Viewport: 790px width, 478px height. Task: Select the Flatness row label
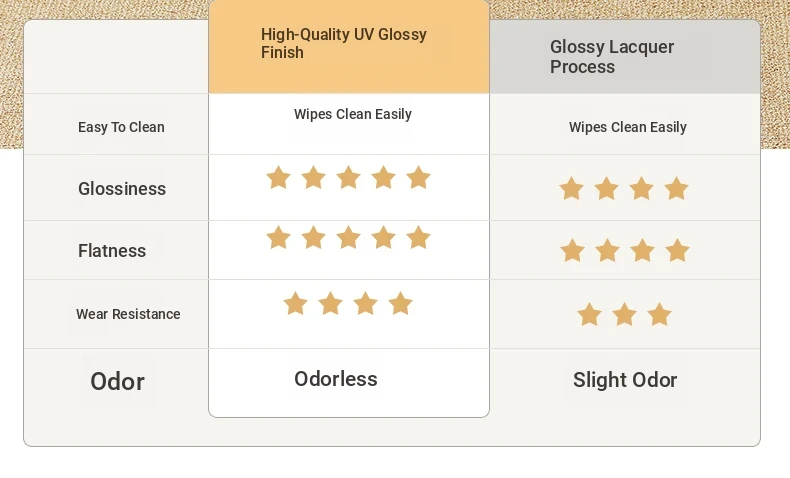[112, 250]
